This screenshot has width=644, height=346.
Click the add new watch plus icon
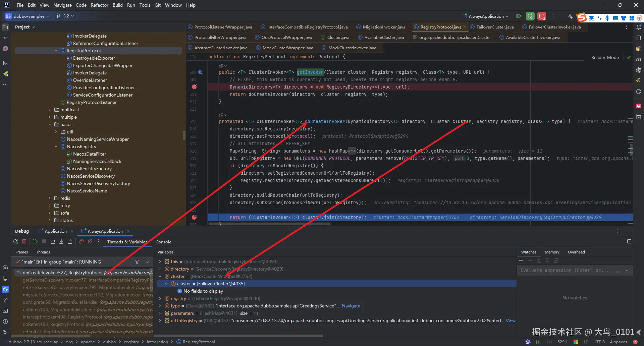click(x=521, y=261)
